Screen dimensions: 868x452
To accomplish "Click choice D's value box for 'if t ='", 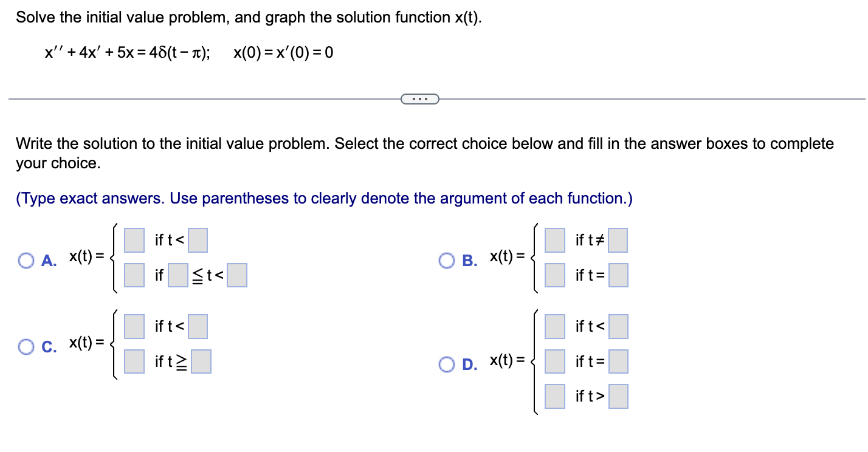I will pos(554,361).
